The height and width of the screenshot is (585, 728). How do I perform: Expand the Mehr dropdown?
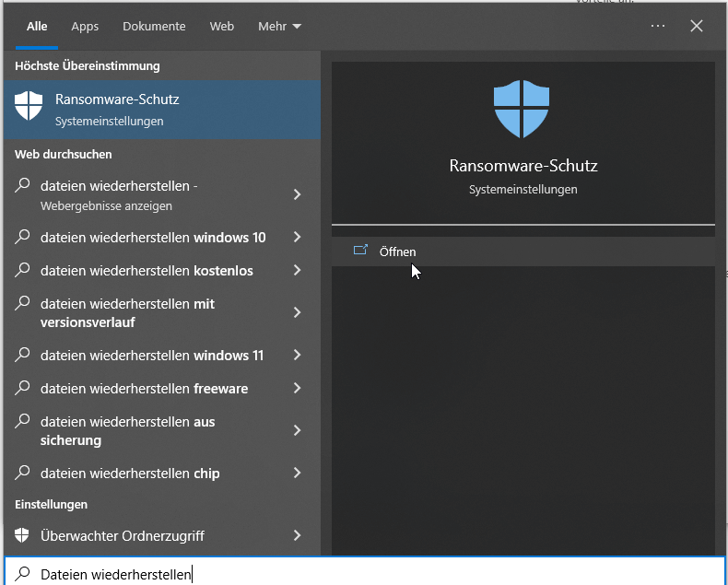click(279, 27)
